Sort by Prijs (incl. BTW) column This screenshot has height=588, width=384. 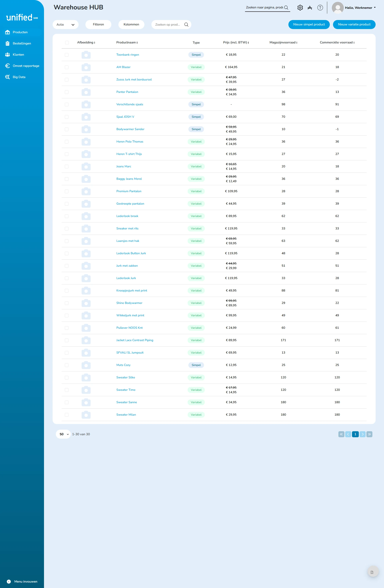(236, 42)
